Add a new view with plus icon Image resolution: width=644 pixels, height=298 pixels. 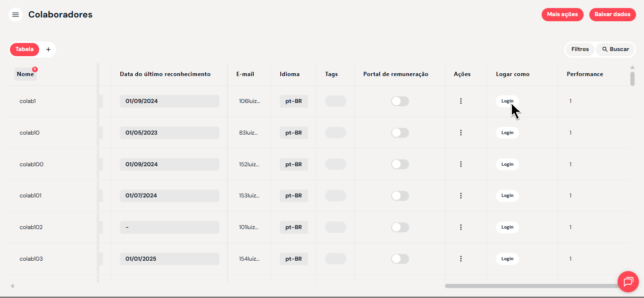(48, 49)
